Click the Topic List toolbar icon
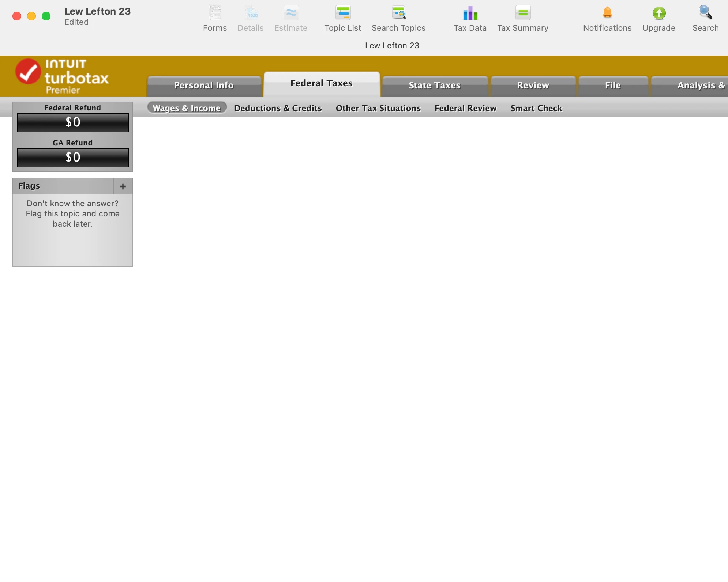Image resolution: width=728 pixels, height=582 pixels. pyautogui.click(x=343, y=13)
